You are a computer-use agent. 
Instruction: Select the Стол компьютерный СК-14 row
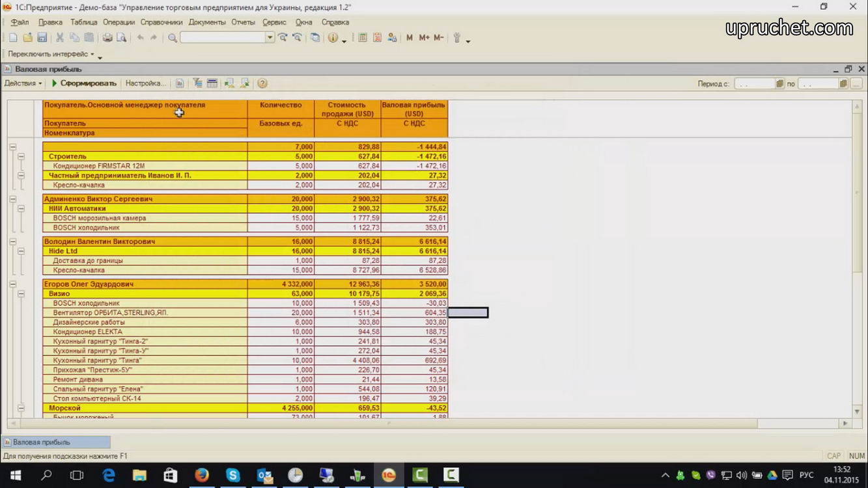(245, 398)
